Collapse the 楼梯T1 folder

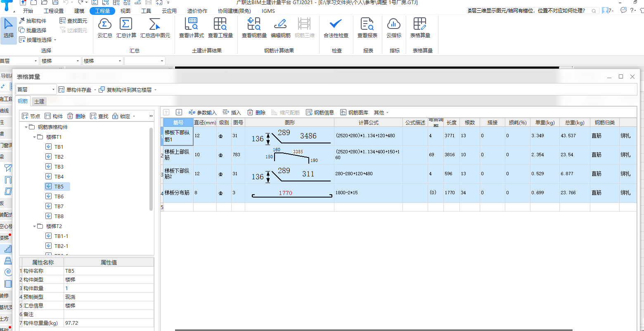35,137
